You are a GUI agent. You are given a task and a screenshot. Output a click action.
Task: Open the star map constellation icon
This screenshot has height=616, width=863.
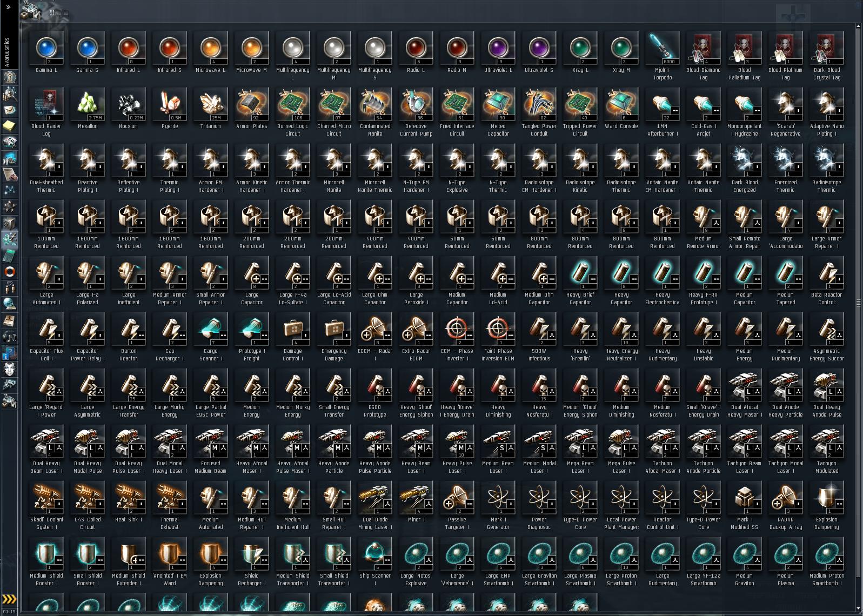point(9,191)
